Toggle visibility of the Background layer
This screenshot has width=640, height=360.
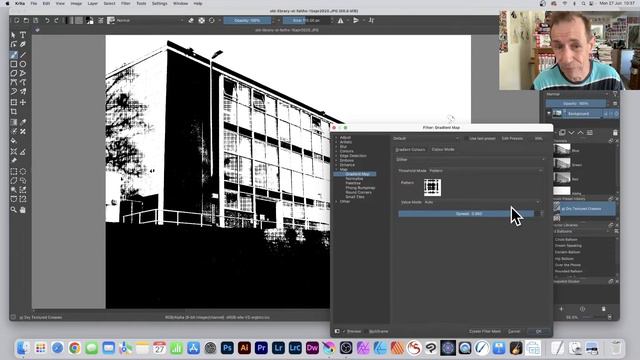[549, 113]
